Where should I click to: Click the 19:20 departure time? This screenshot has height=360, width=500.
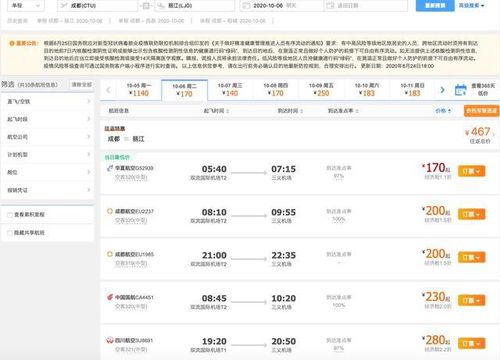[x=214, y=341]
